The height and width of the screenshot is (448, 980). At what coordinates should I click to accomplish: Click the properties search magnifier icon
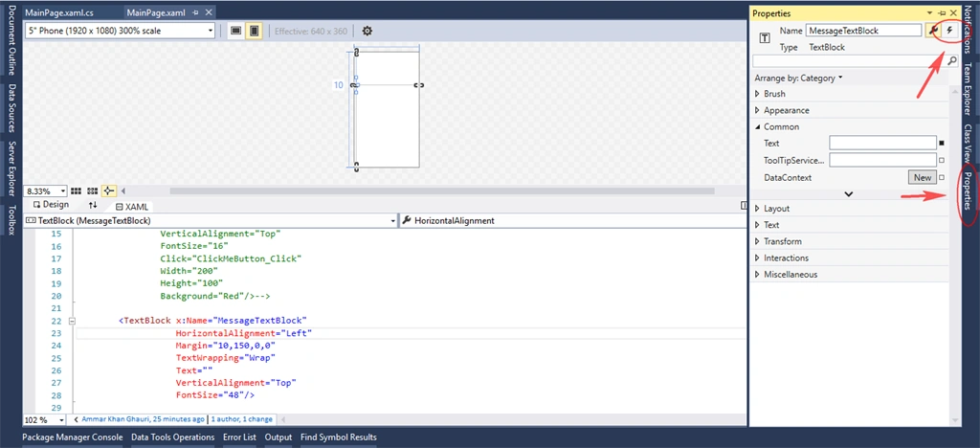[952, 60]
